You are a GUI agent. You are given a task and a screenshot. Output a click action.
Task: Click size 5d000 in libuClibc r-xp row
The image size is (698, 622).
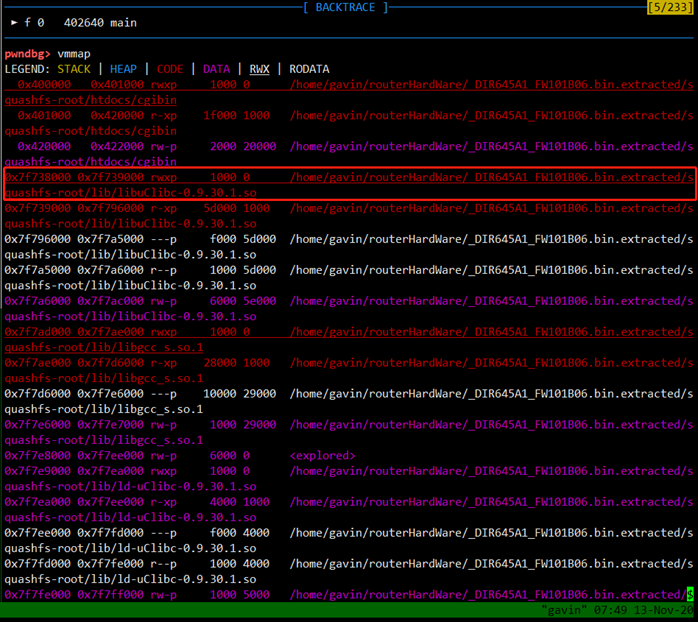click(220, 208)
